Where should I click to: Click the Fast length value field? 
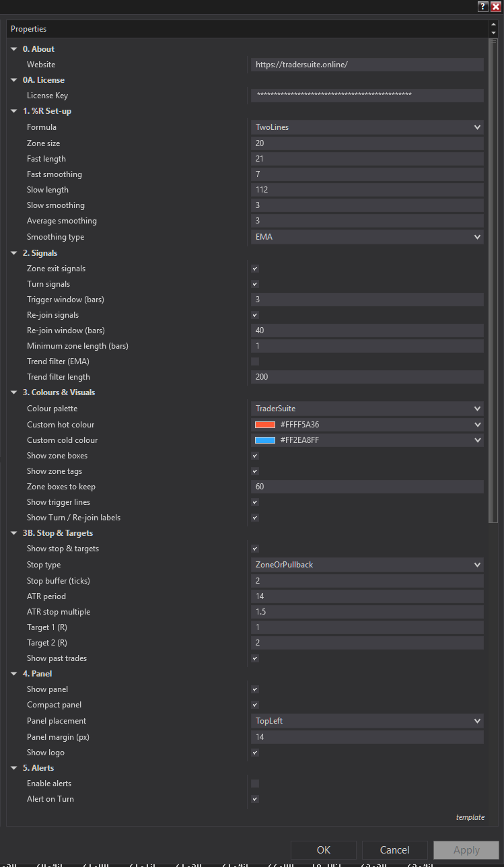tap(367, 159)
